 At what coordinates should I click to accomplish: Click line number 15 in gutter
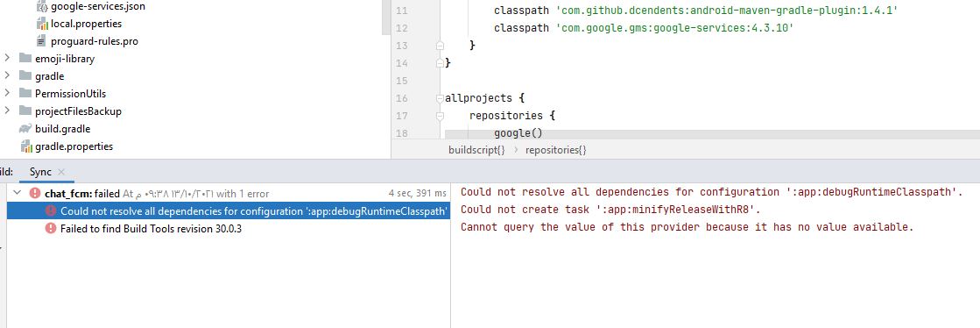point(401,81)
